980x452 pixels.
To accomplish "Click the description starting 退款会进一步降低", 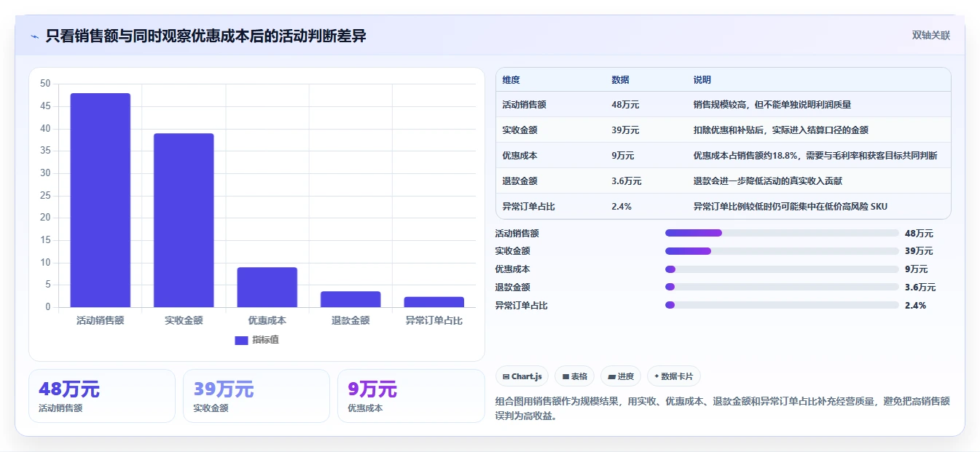I will [x=768, y=181].
